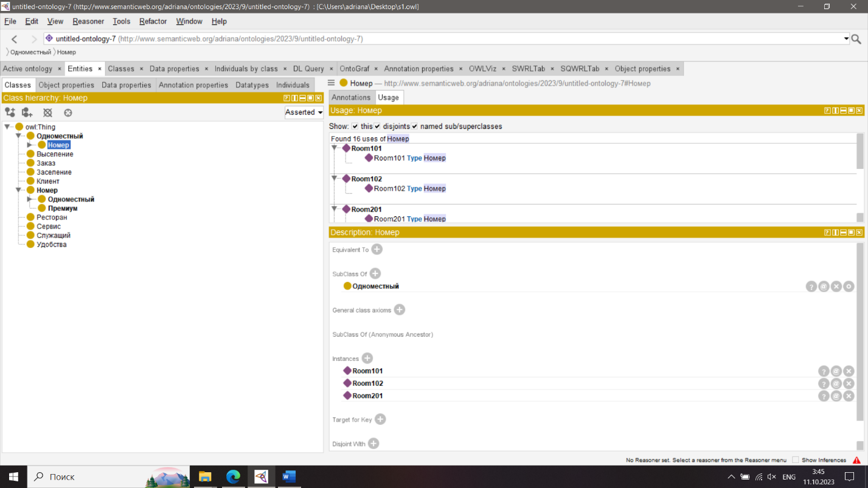The width and height of the screenshot is (868, 488).
Task: Add a Target for Key
Action: [x=380, y=419]
